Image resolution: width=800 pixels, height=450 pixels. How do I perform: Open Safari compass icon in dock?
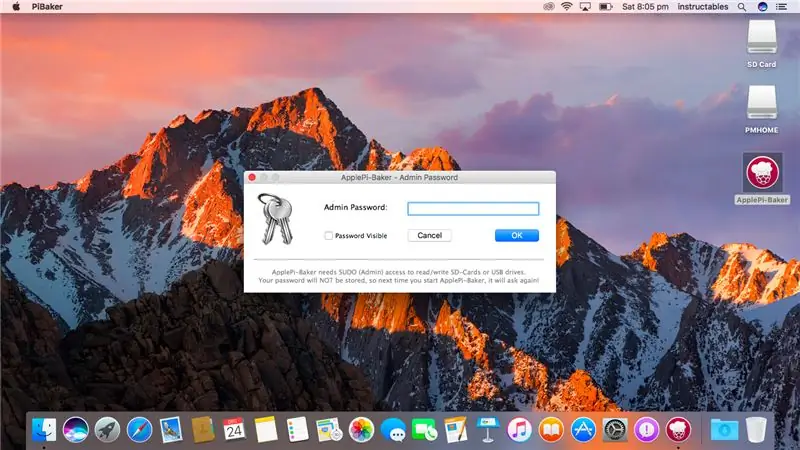(139, 430)
